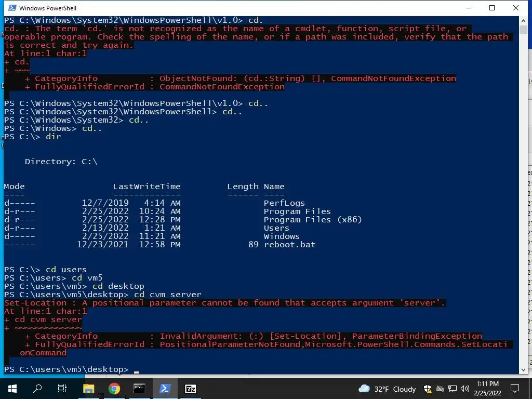532x399 pixels.
Task: Click the 'Set-Location :' error line
Action: 224,303
